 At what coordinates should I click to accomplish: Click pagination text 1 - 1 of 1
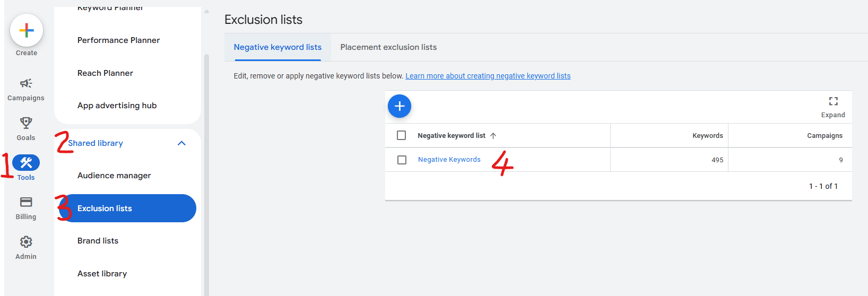[823, 186]
